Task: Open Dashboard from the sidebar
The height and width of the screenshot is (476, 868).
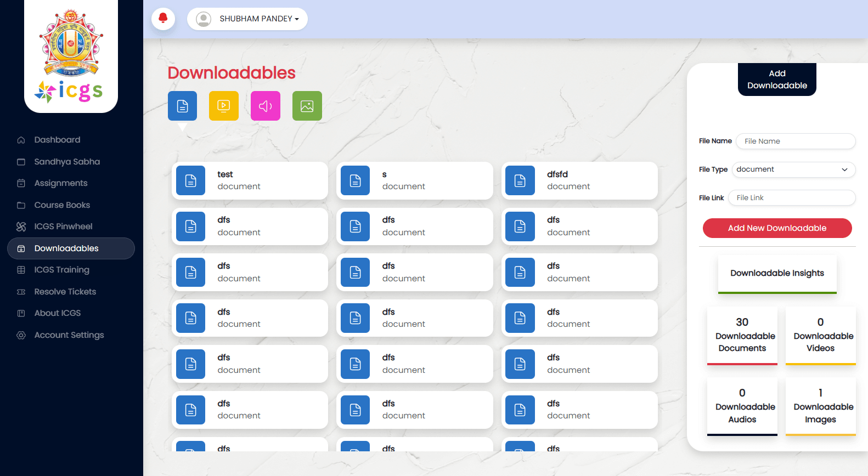Action: coord(57,140)
